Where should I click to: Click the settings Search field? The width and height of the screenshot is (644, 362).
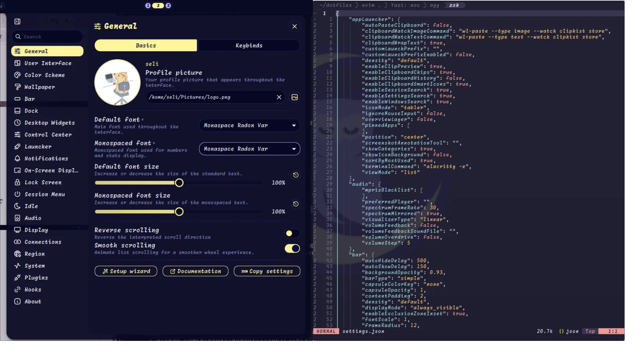[x=47, y=37]
